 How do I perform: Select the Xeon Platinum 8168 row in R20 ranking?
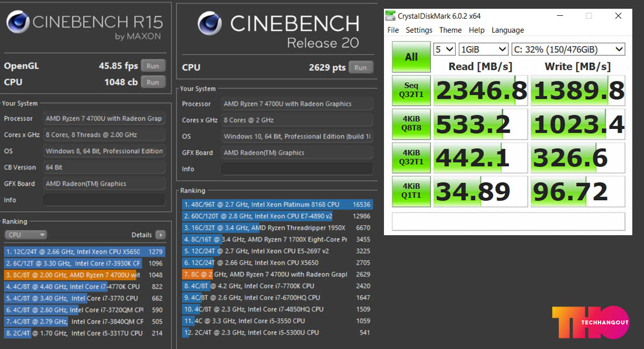point(278,204)
